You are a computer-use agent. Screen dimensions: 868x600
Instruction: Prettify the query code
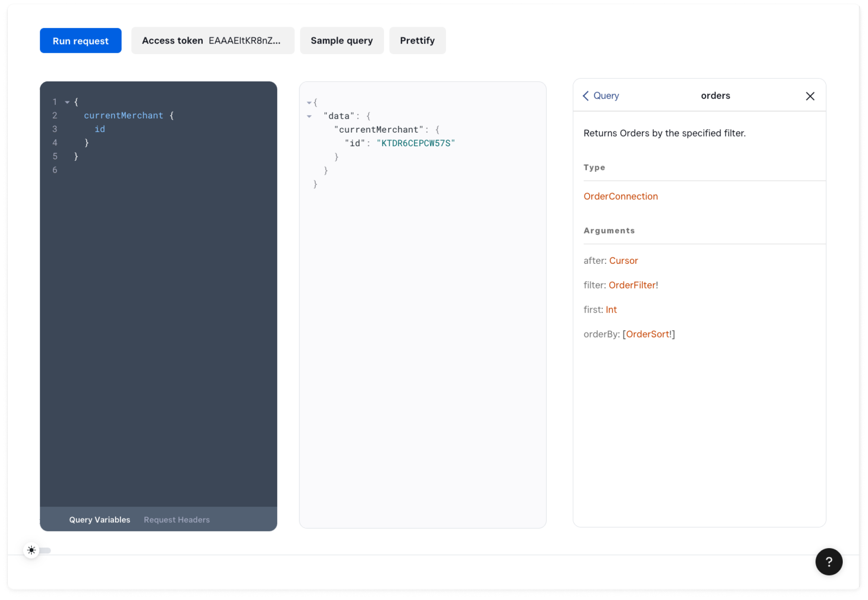pyautogui.click(x=417, y=41)
